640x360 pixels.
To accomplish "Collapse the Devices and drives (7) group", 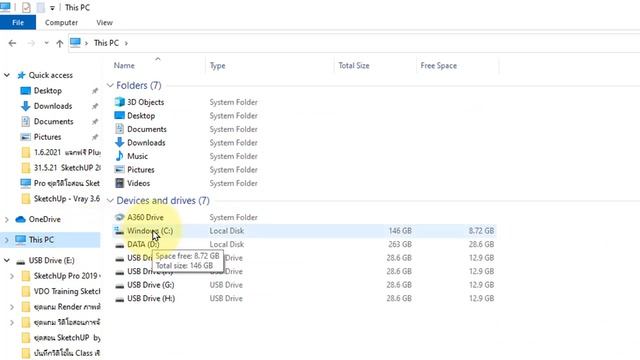I will pyautogui.click(x=110, y=200).
